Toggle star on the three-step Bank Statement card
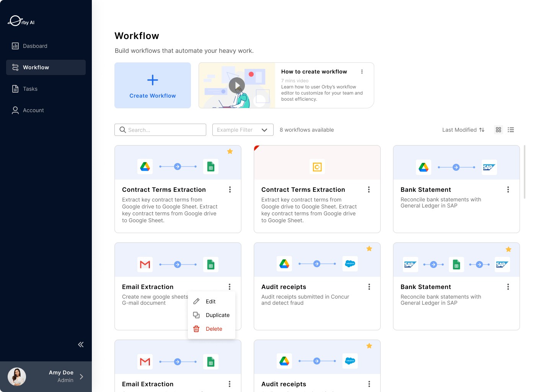 509,249
